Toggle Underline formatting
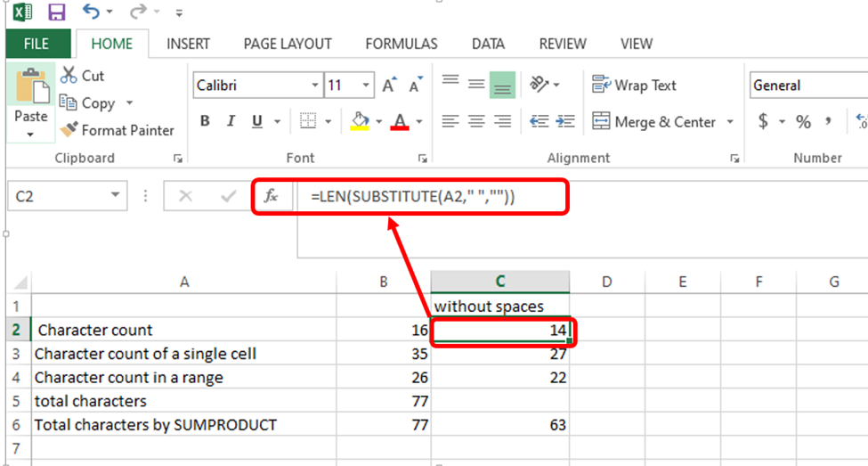This screenshot has height=466, width=868. pyautogui.click(x=257, y=121)
